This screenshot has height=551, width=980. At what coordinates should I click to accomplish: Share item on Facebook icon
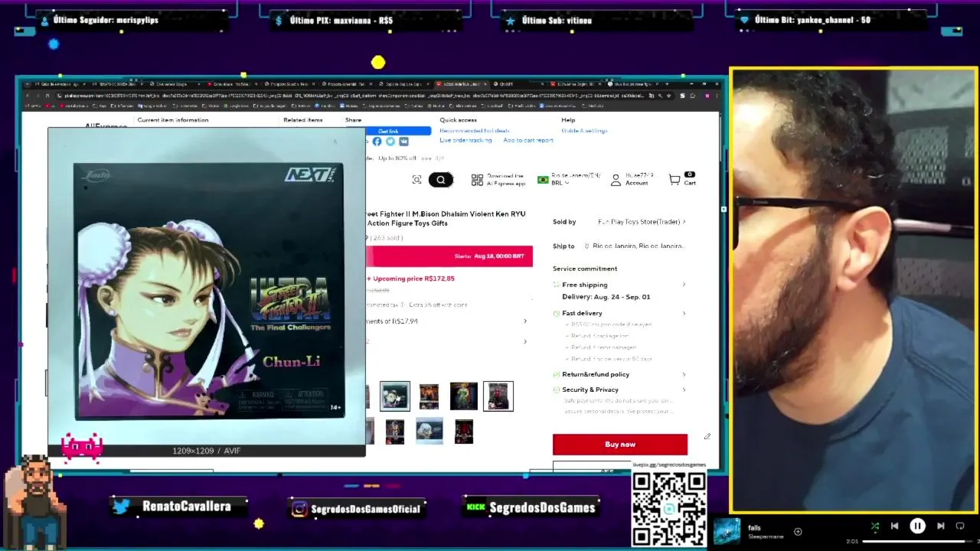pyautogui.click(x=377, y=142)
